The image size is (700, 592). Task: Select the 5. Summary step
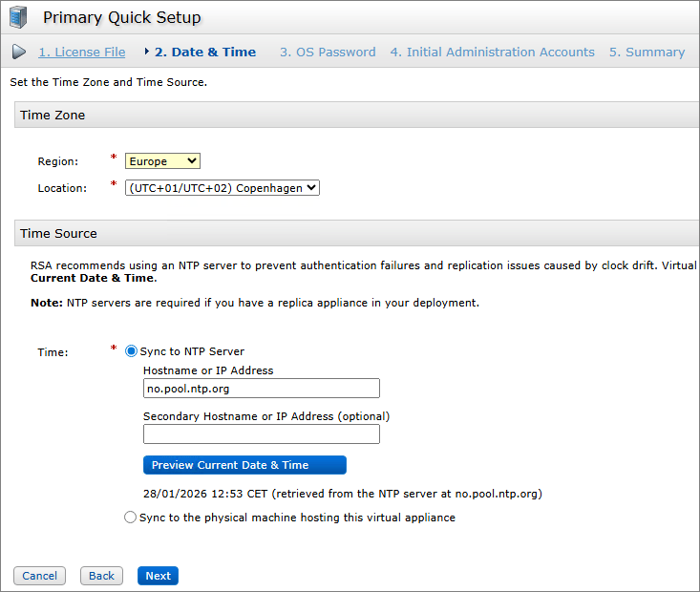647,53
